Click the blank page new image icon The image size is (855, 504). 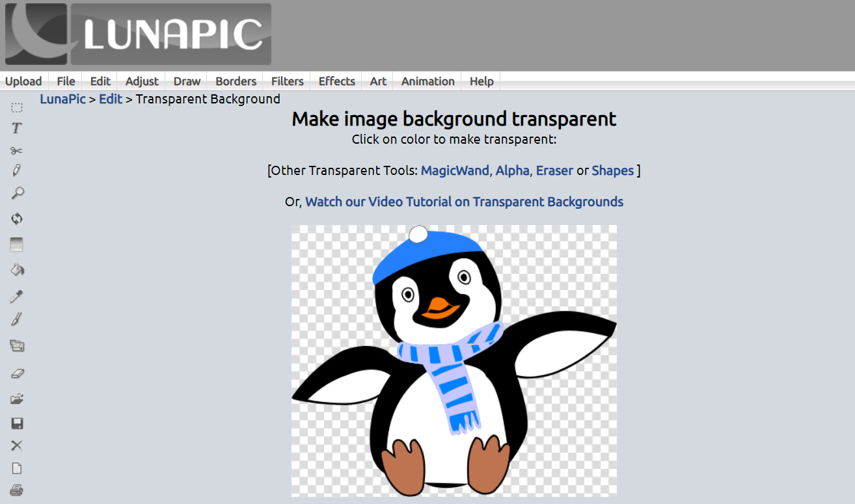[17, 468]
